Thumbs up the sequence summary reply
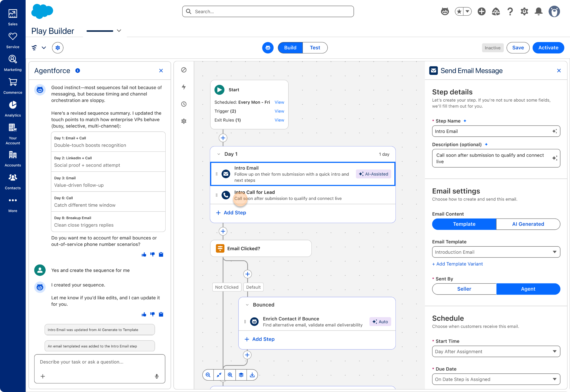This screenshot has height=392, width=570. pyautogui.click(x=144, y=254)
